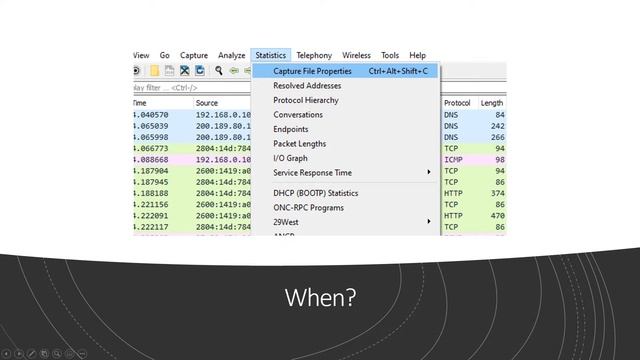Click the find packet magnifier icon
Viewport: 640px width, 360px height.
point(219,71)
